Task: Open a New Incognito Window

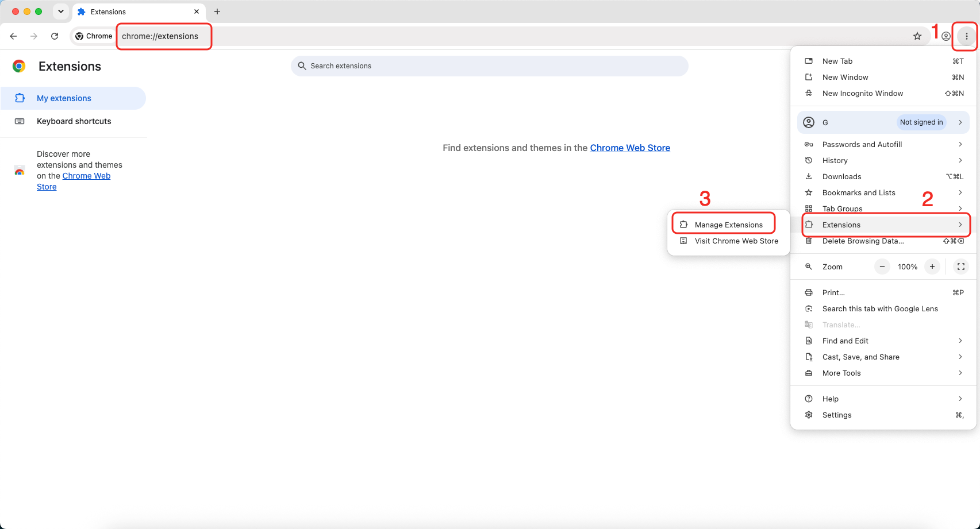Action: coord(883,93)
